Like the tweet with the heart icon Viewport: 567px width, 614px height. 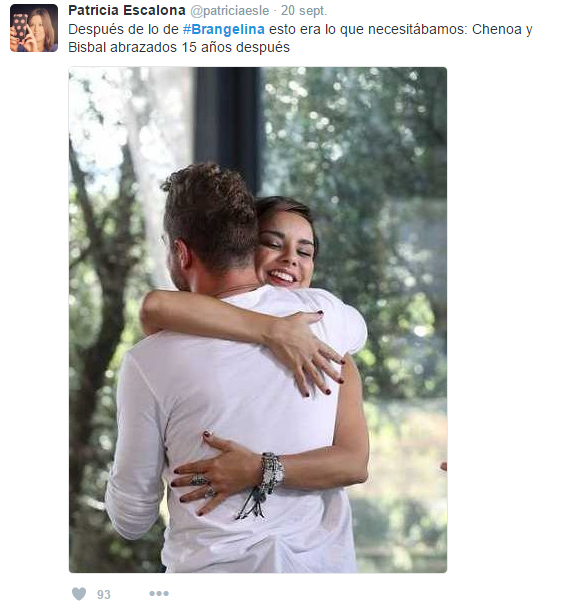coord(79,594)
